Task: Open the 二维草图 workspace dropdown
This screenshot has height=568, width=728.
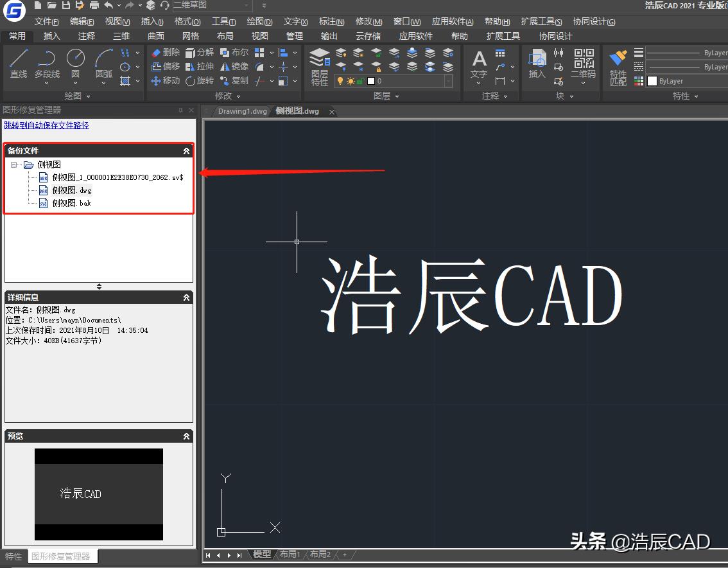Action: 246,5
